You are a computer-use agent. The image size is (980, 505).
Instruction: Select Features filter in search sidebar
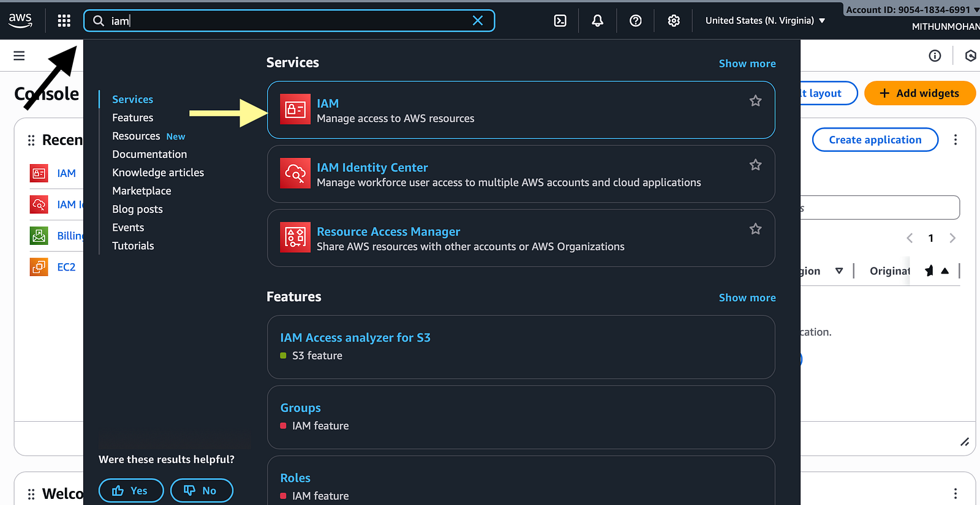132,118
